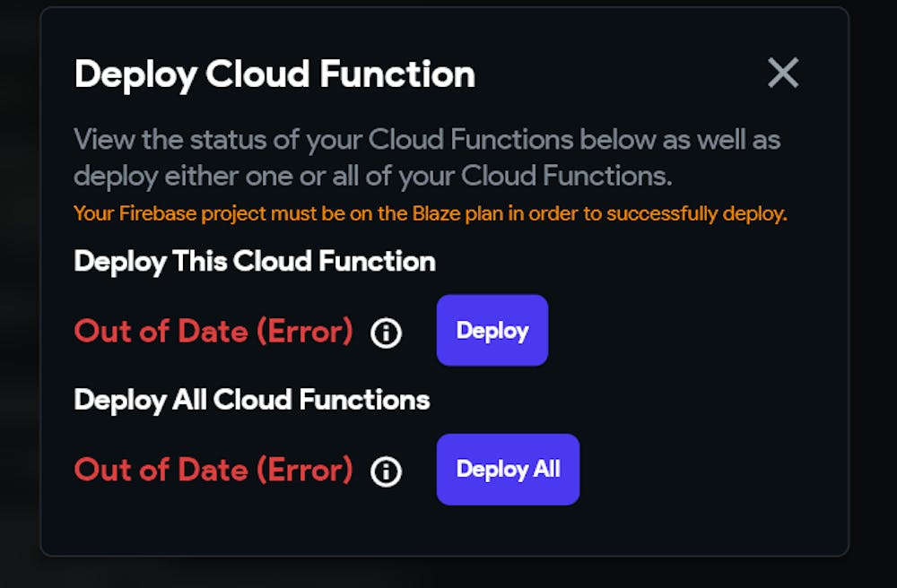This screenshot has height=588, width=897.
Task: Click the "Deploy Cloud Function" dialog title
Action: (x=274, y=74)
